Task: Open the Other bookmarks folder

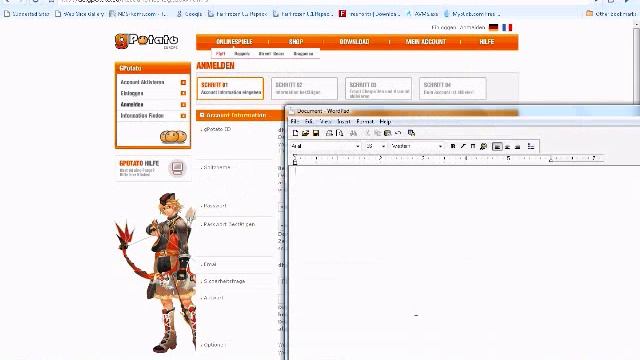Action: tap(611, 13)
